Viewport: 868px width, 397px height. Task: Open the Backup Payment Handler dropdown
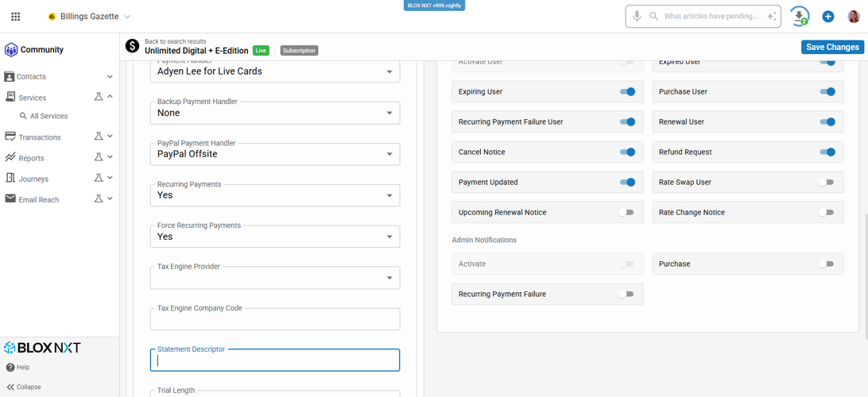[274, 113]
